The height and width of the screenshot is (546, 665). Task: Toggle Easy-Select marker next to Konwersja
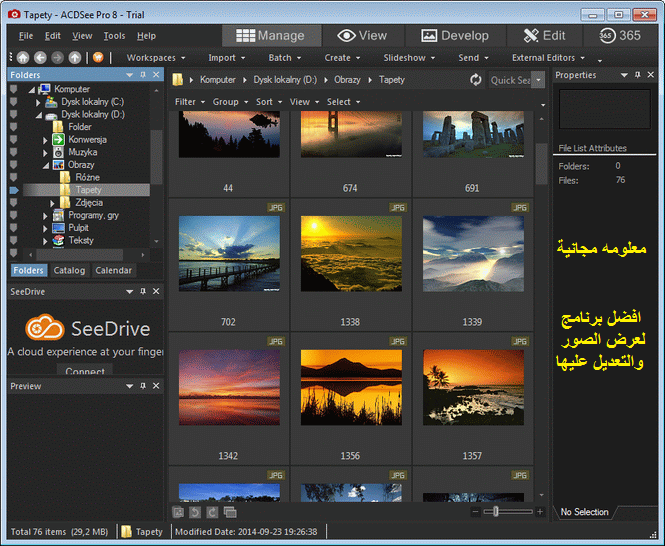pos(14,140)
